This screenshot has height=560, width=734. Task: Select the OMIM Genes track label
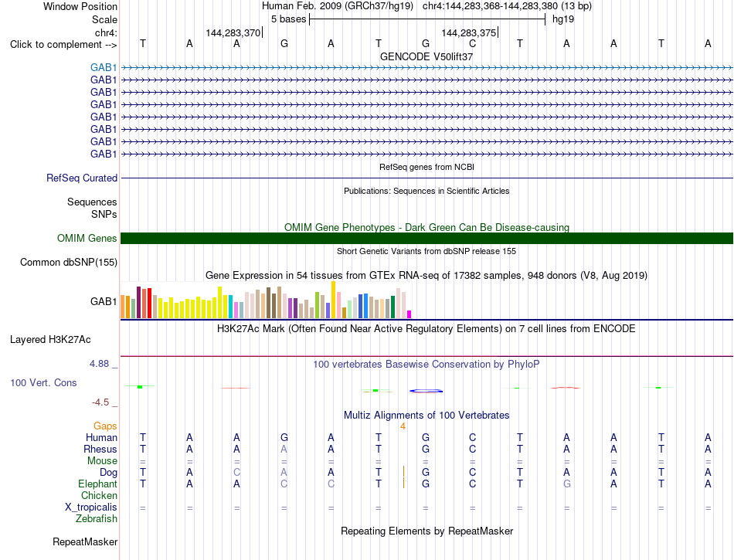pos(87,238)
